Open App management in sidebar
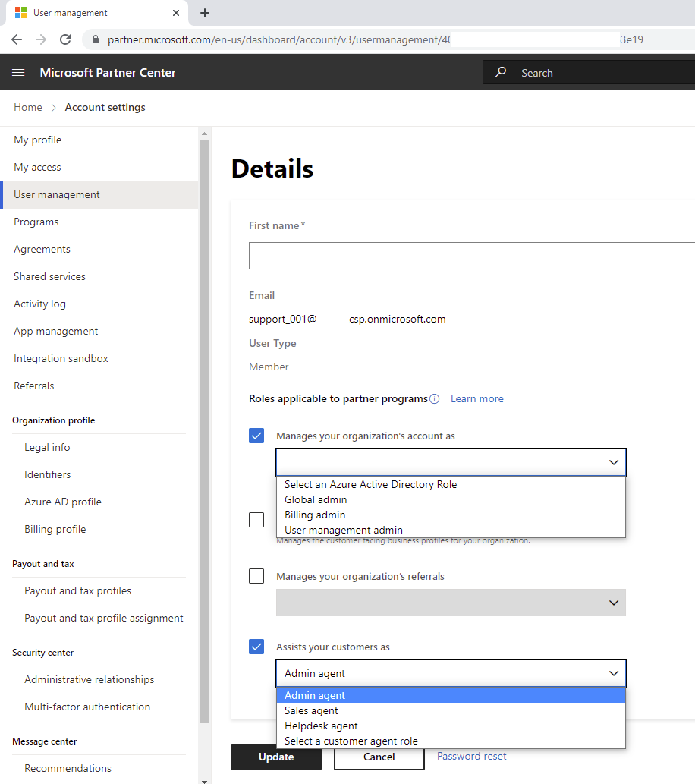This screenshot has width=695, height=784. pos(56,332)
